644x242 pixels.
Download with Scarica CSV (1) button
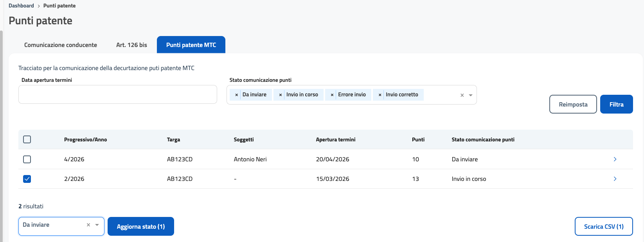[x=603, y=226]
